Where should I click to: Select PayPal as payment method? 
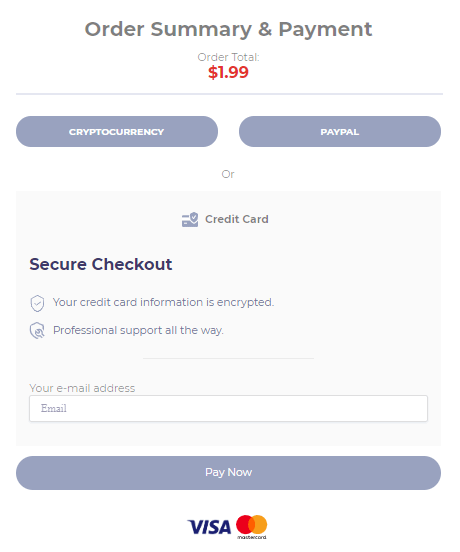click(x=340, y=132)
